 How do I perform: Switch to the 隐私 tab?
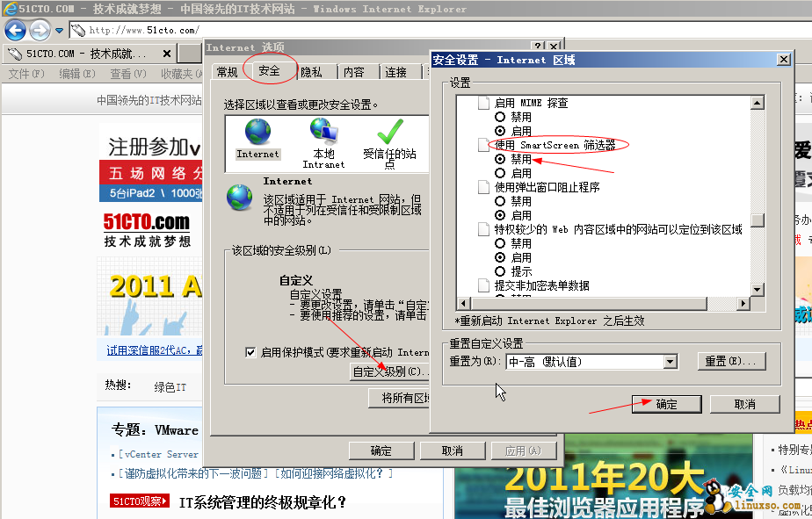311,73
